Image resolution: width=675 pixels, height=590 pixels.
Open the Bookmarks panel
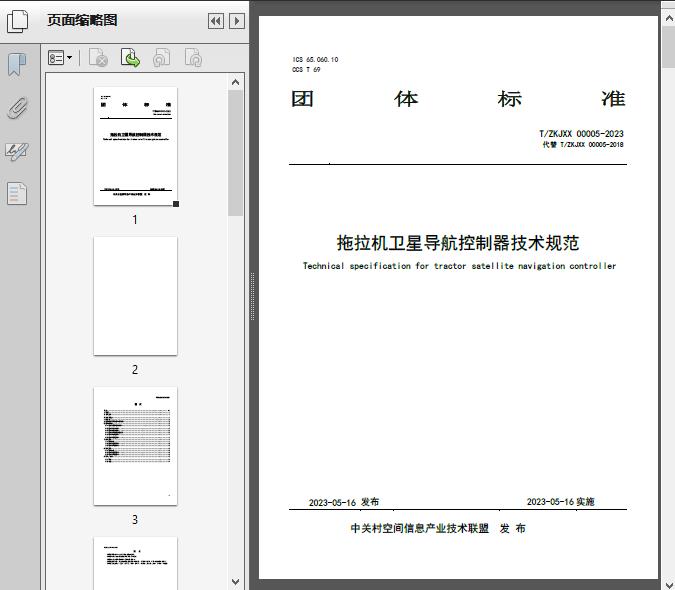(17, 65)
